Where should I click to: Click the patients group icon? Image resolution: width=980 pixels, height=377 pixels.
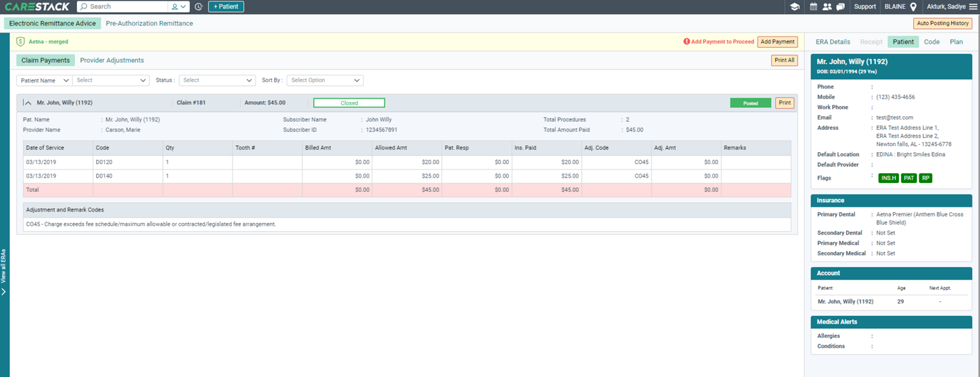pos(827,7)
